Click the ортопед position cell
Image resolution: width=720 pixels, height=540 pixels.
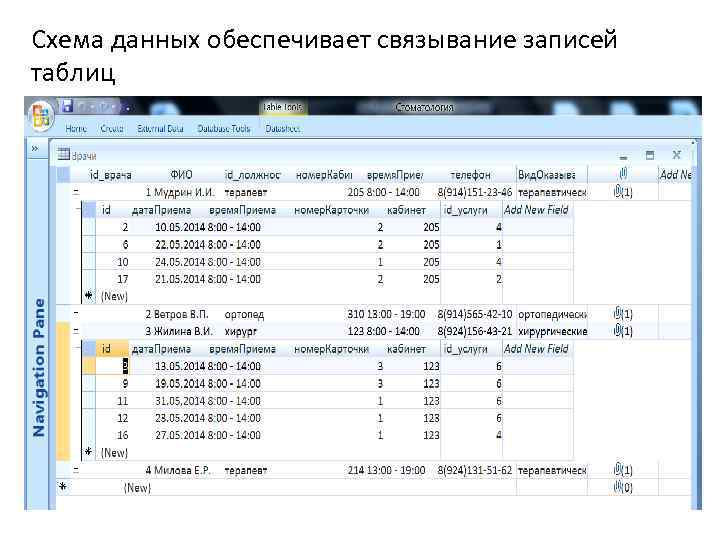(x=244, y=315)
